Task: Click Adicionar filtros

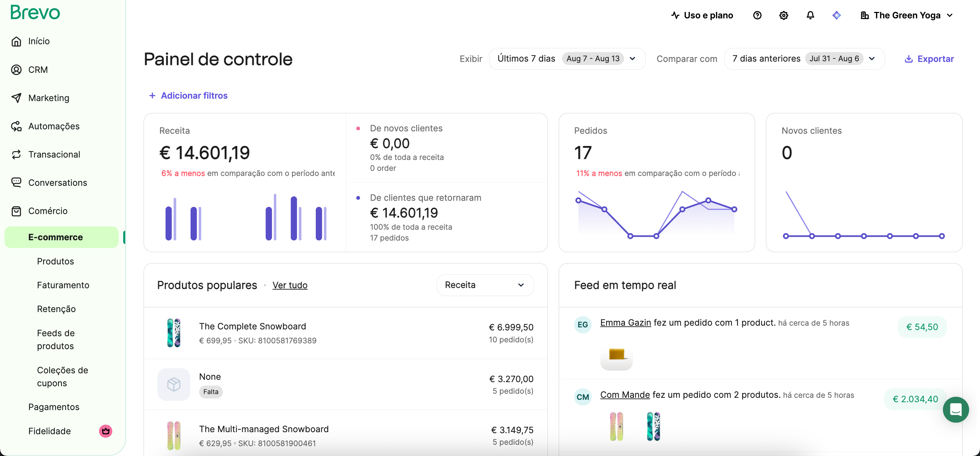Action: pos(188,96)
